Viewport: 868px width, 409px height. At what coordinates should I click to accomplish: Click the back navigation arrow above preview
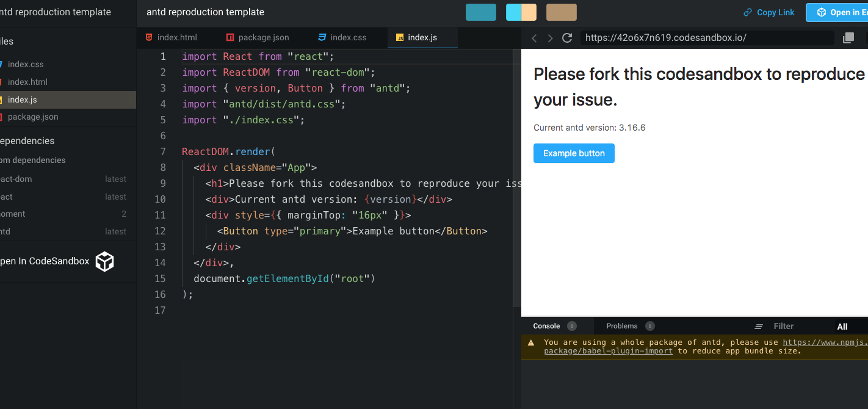coord(534,37)
